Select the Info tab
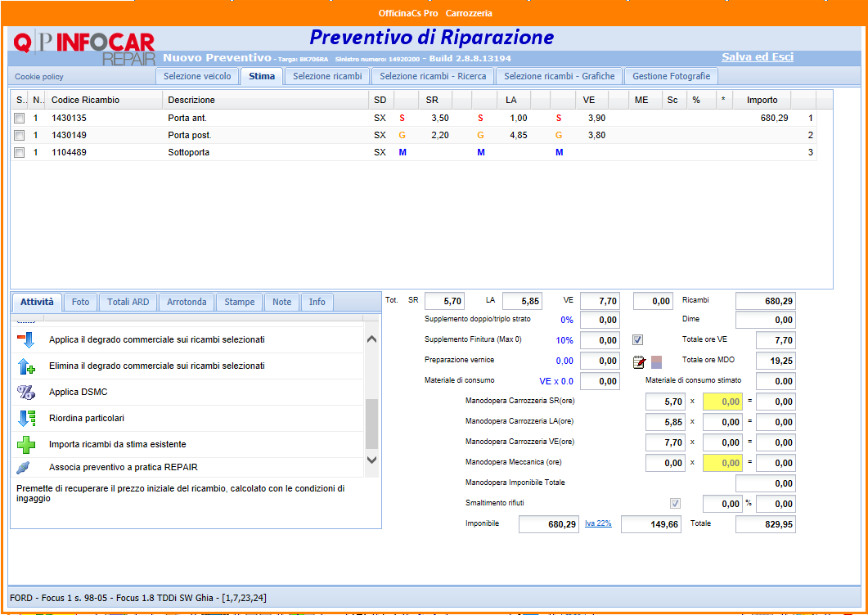Image resolution: width=868 pixels, height=615 pixels. pyautogui.click(x=317, y=302)
